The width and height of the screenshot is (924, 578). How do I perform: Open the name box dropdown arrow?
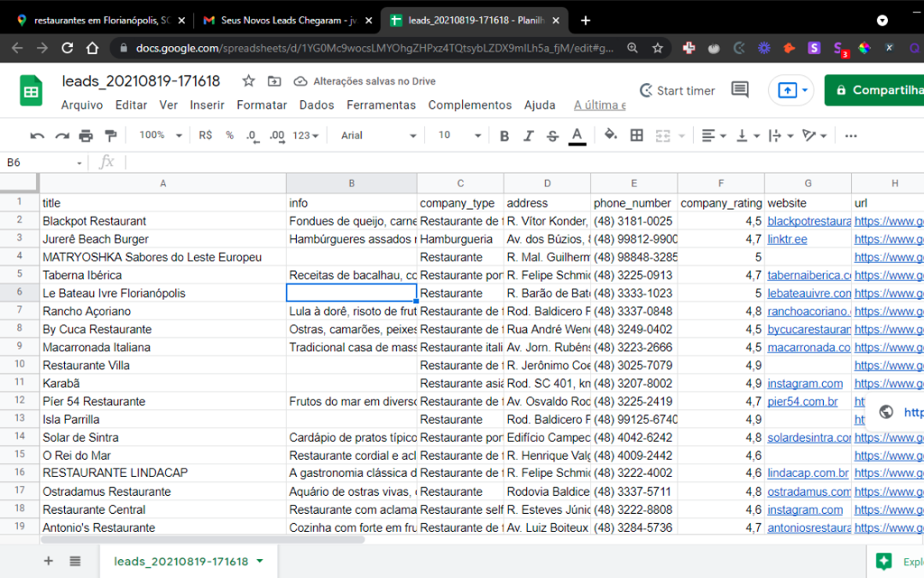click(x=79, y=163)
